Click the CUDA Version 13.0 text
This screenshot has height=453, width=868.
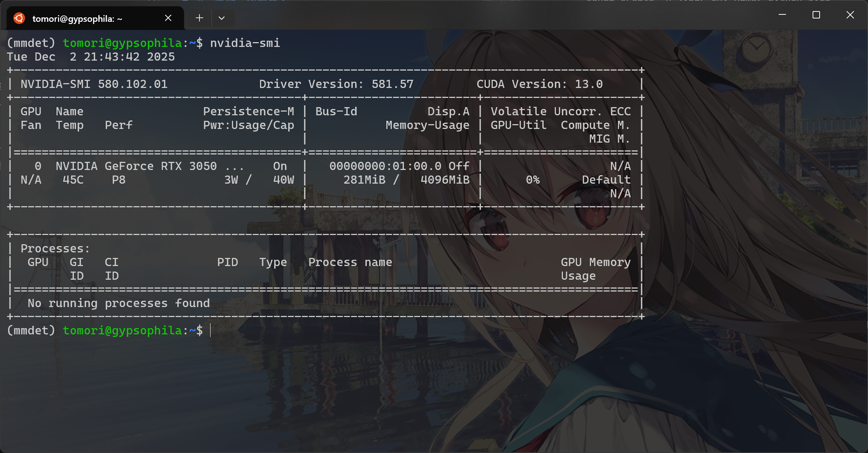[539, 84]
